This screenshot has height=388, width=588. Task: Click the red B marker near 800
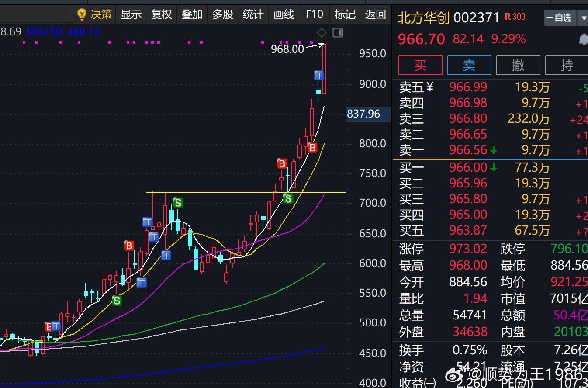point(312,148)
